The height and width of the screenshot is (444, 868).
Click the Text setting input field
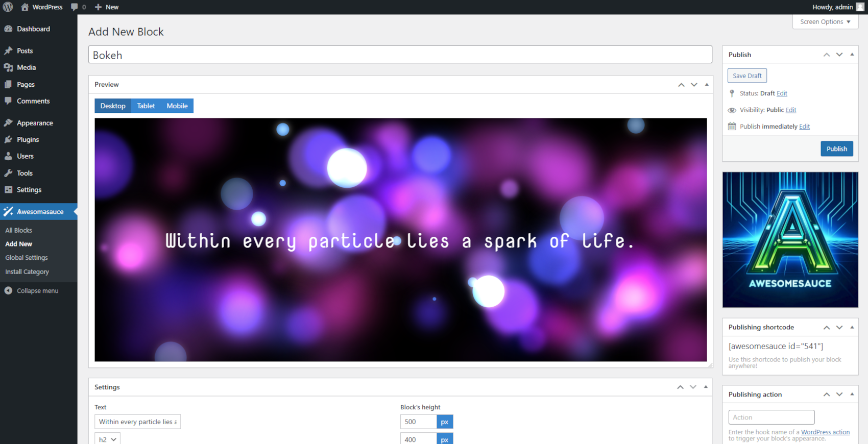(x=138, y=422)
